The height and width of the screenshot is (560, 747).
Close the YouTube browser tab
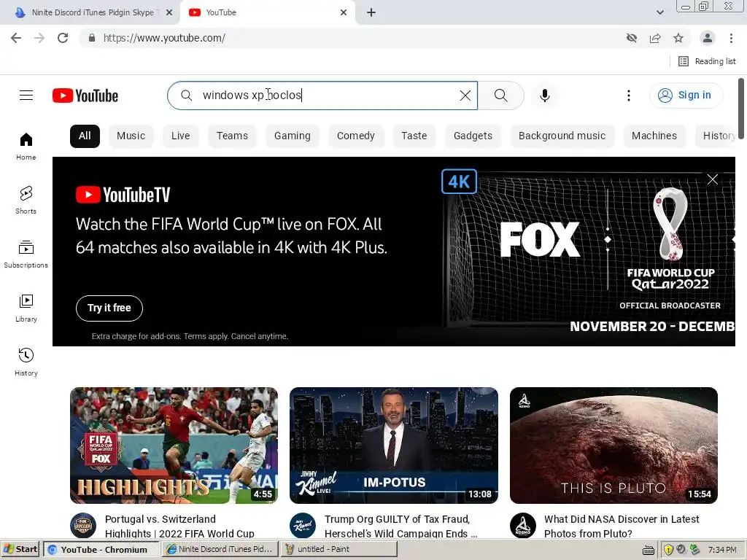pos(344,12)
